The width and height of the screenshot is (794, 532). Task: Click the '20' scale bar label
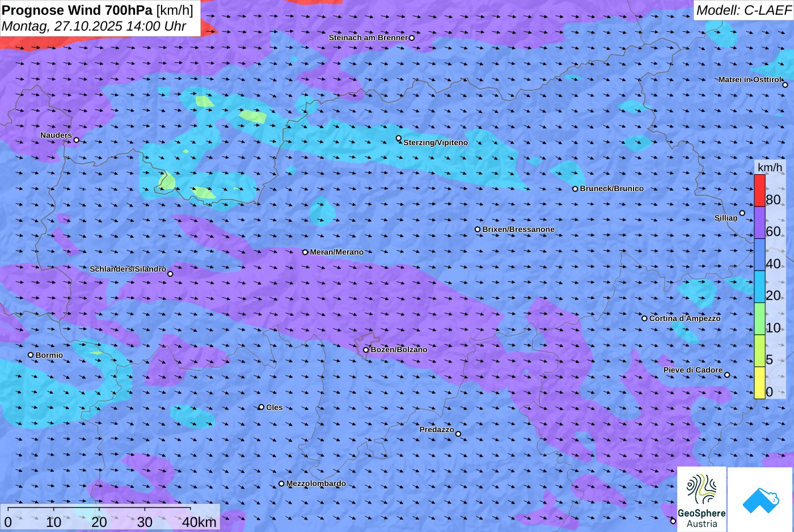pos(99,522)
